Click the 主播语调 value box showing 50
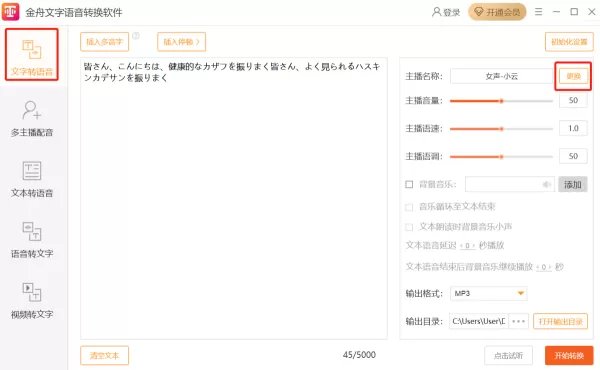 573,156
